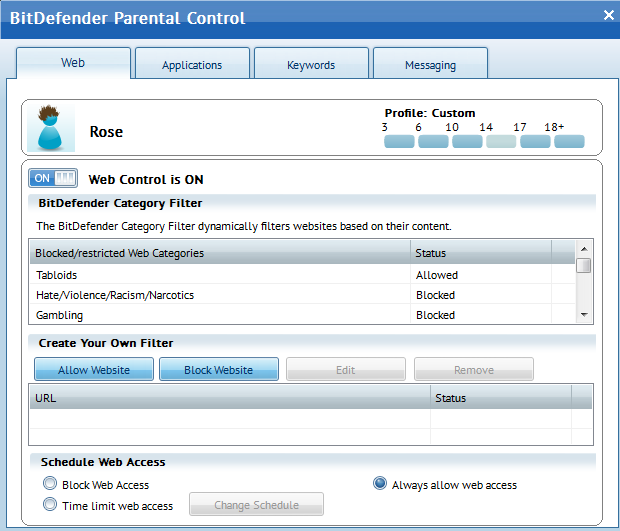This screenshot has width=620, height=531.
Task: Click the Allow Website button
Action: 94,370
